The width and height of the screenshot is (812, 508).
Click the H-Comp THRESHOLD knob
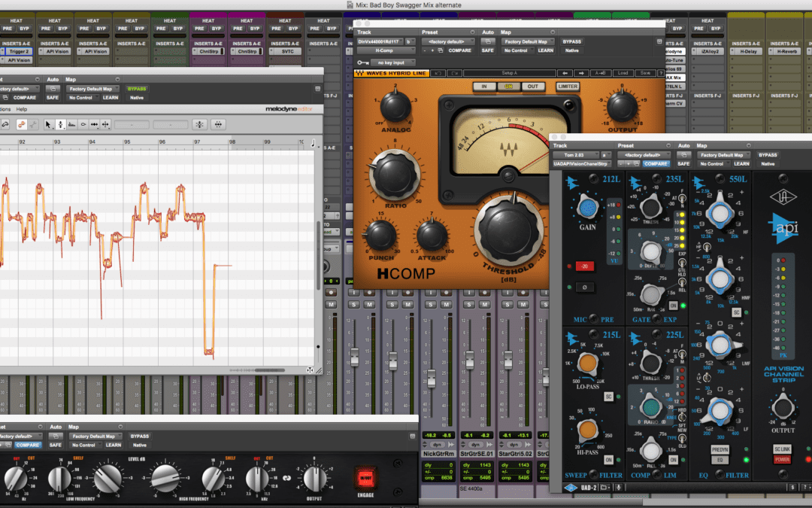click(508, 230)
